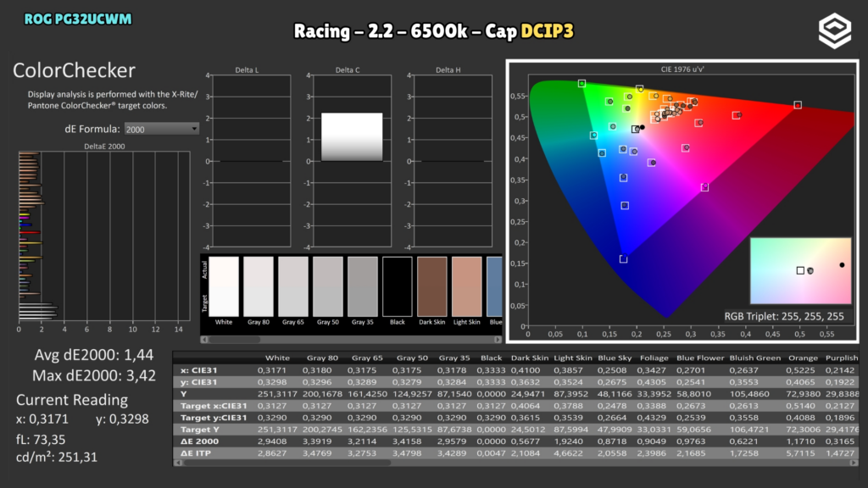Click the 'Black' table column header

pyautogui.click(x=491, y=358)
